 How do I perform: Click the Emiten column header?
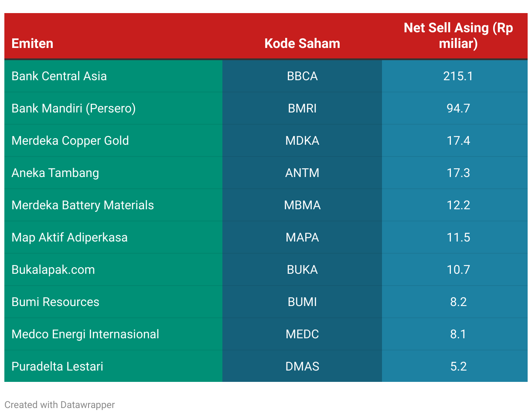(x=113, y=36)
